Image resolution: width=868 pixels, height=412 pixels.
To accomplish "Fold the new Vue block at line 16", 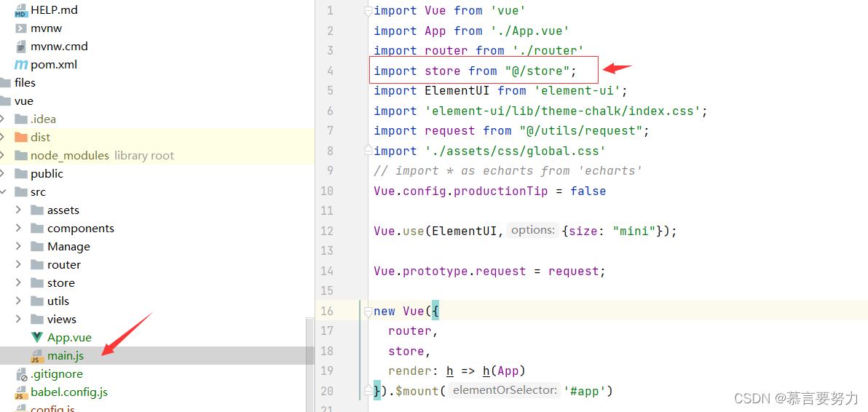I will click(x=368, y=312).
